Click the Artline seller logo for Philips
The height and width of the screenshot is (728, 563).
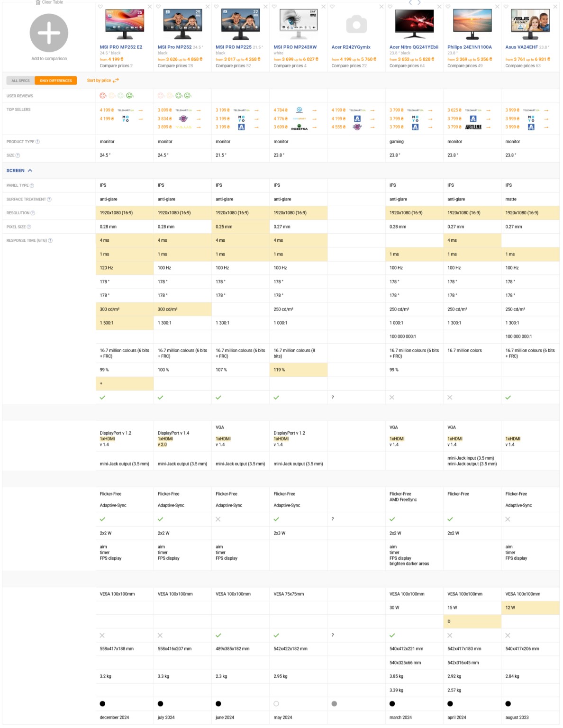473,127
